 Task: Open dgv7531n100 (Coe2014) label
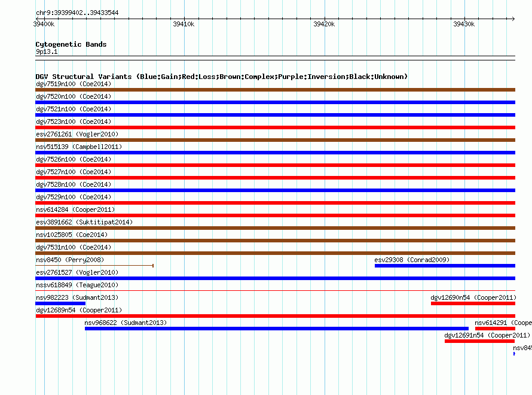pos(74,247)
